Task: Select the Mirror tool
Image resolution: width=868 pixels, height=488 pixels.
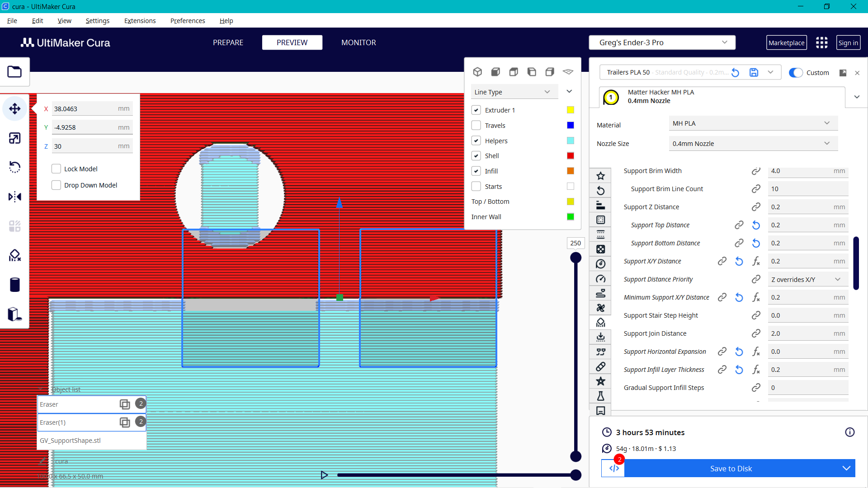Action: pos(15,197)
